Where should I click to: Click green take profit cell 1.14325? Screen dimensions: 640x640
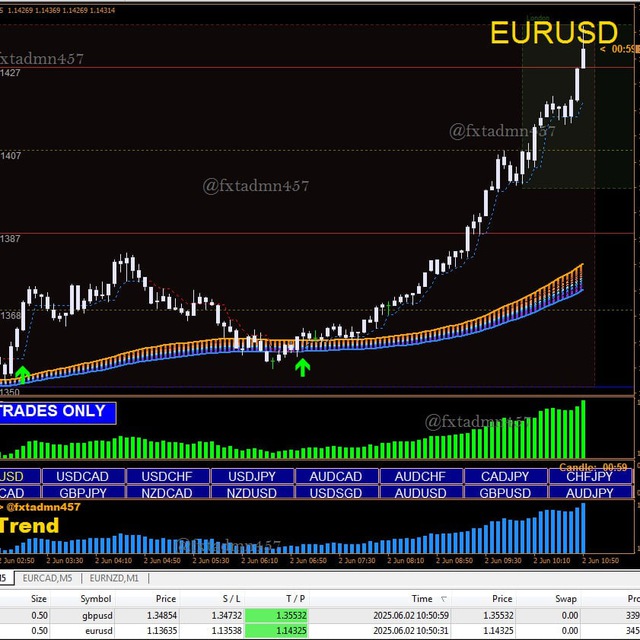tap(276, 631)
